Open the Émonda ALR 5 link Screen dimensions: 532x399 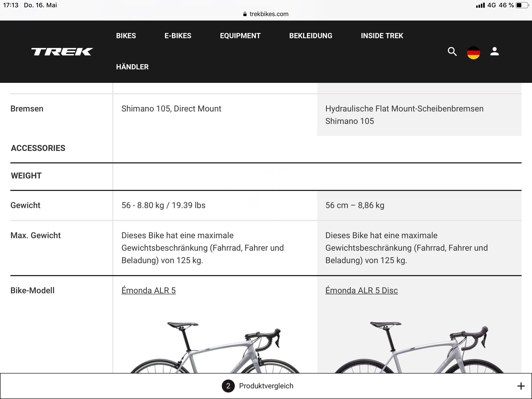coord(149,290)
